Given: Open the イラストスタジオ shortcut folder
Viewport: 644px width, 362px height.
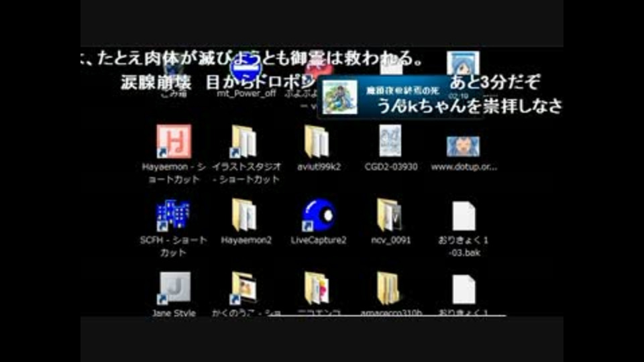Looking at the screenshot, I should pos(244,141).
